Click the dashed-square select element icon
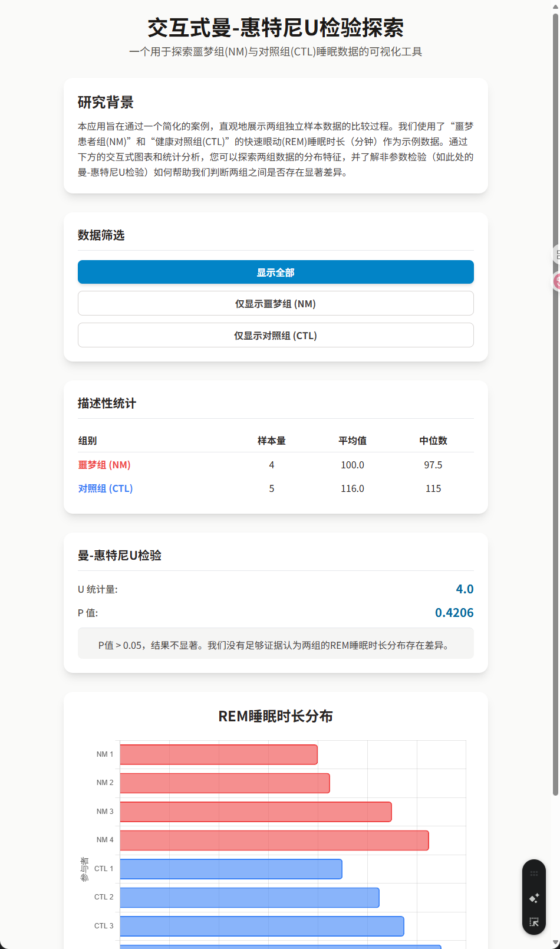Viewport: 560px width, 949px height. [x=534, y=922]
